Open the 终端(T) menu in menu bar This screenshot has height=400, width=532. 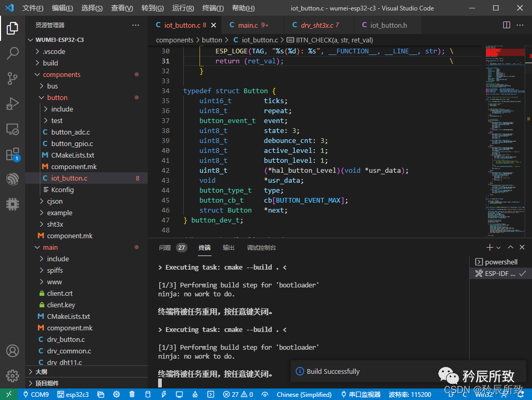pos(213,8)
